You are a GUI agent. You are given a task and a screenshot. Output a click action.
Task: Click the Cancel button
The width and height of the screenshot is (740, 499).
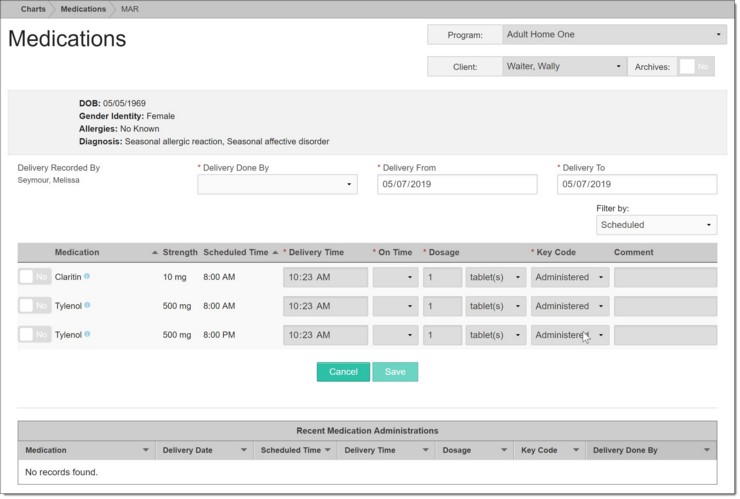point(343,372)
